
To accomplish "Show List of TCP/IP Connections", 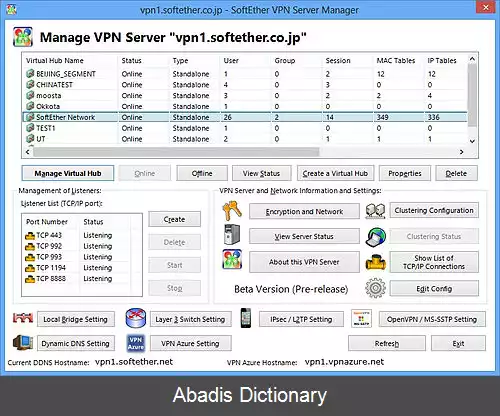I will coord(434,262).
